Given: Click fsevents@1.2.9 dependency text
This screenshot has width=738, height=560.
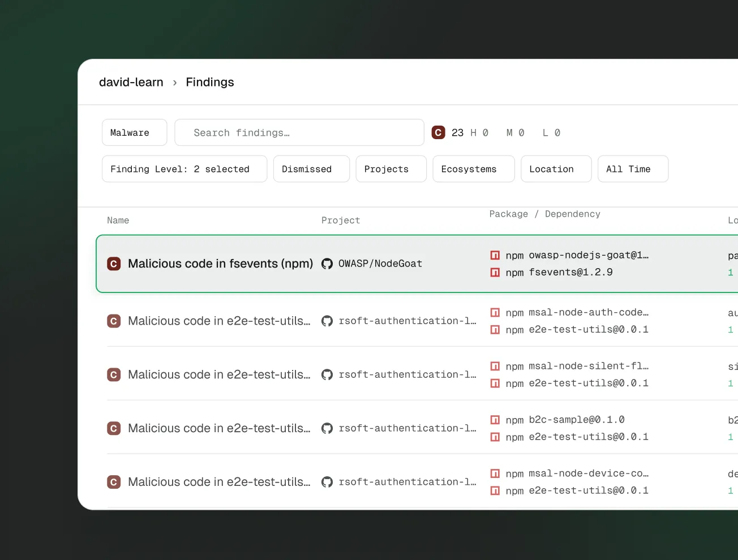Looking at the screenshot, I should [x=571, y=272].
